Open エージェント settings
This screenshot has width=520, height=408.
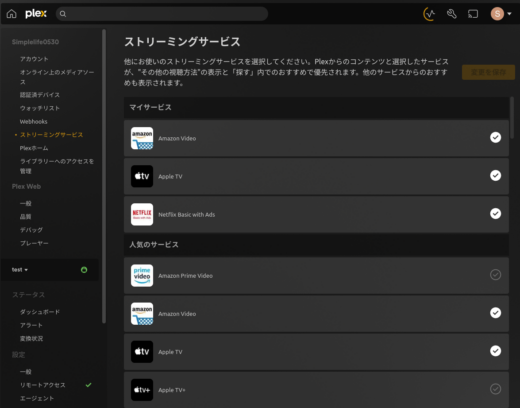[37, 398]
